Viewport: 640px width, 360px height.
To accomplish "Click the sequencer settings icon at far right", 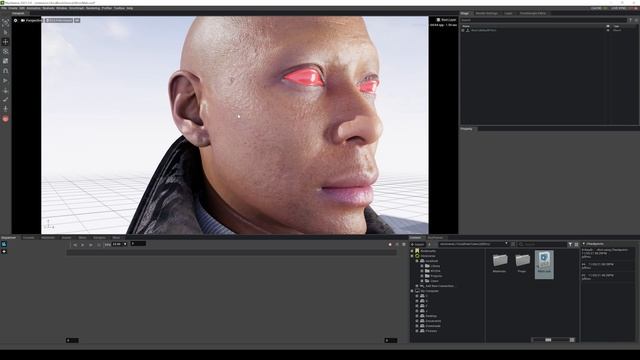I will [404, 244].
